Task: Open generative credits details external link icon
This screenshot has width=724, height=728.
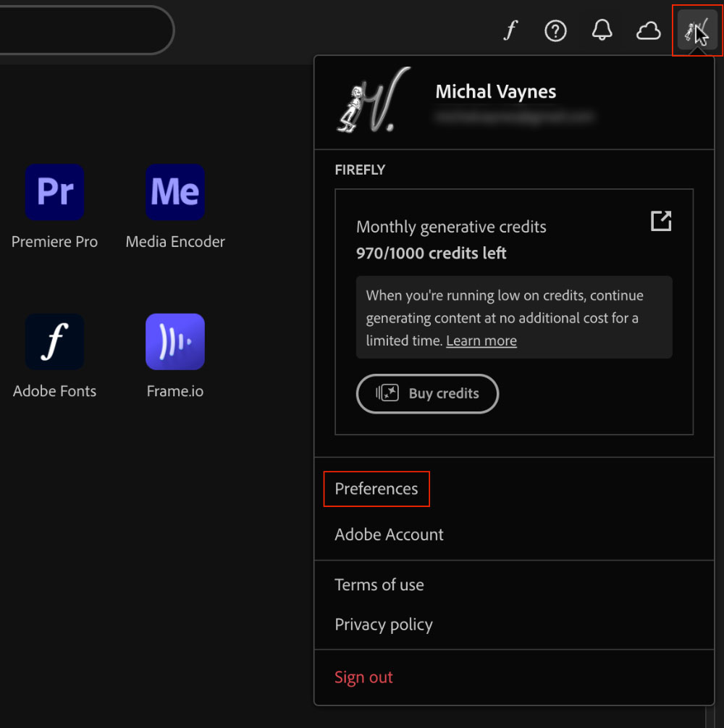Action: click(661, 221)
